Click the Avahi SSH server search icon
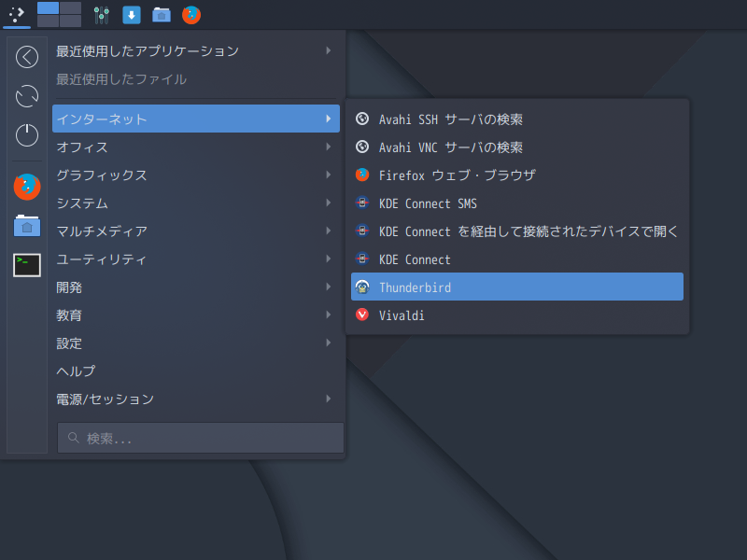747x560 pixels. coord(362,119)
